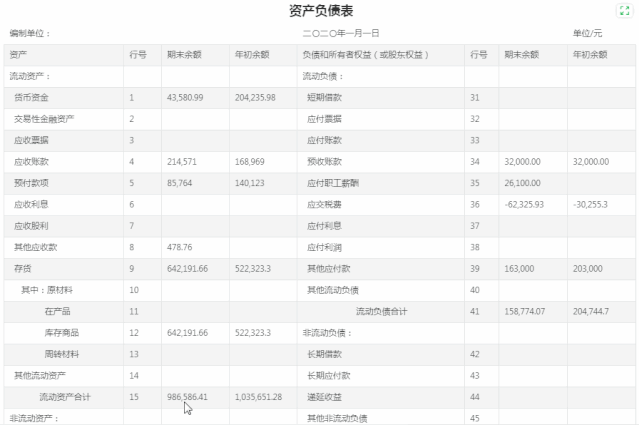Viewport: 639px width, 425px height.
Task: Click the 203,000 value cell
Action: (588, 269)
